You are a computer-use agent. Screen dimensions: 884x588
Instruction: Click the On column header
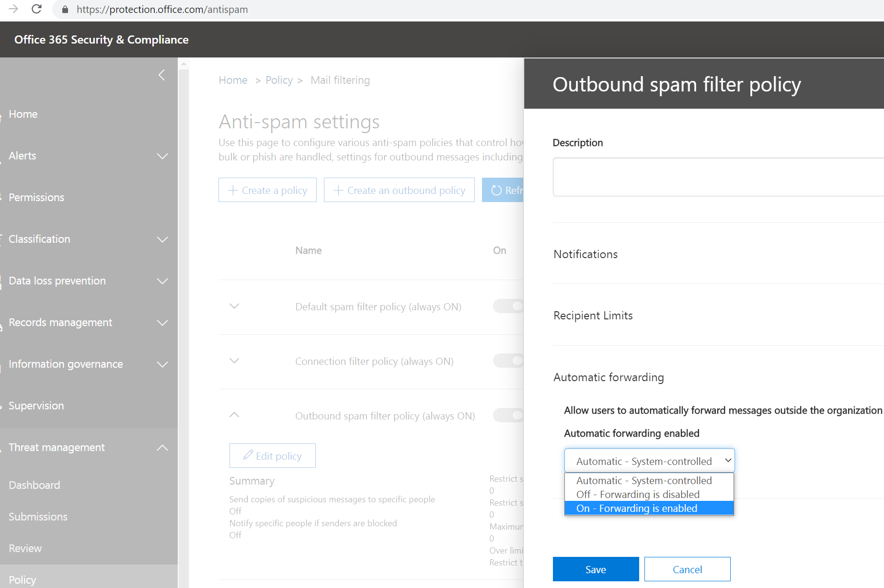coord(500,250)
